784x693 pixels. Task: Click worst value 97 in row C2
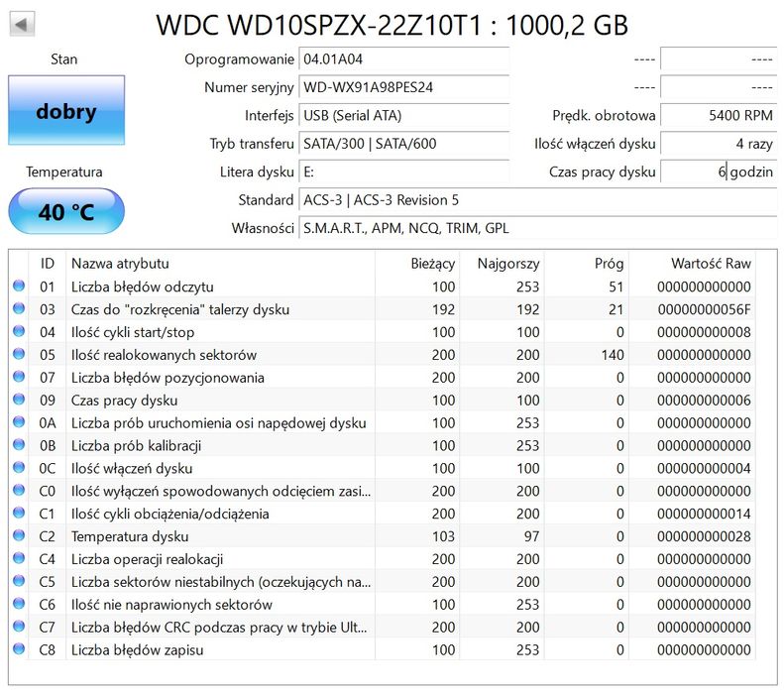(x=531, y=536)
